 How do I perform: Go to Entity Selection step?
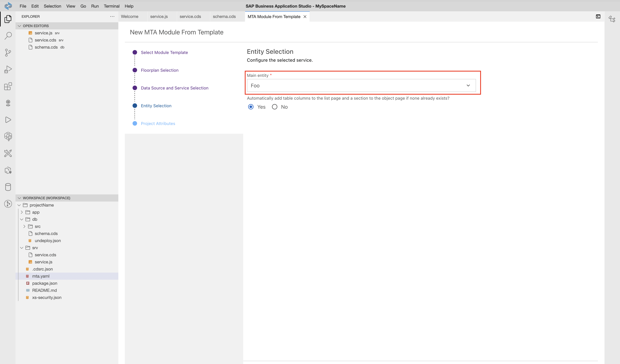(156, 106)
